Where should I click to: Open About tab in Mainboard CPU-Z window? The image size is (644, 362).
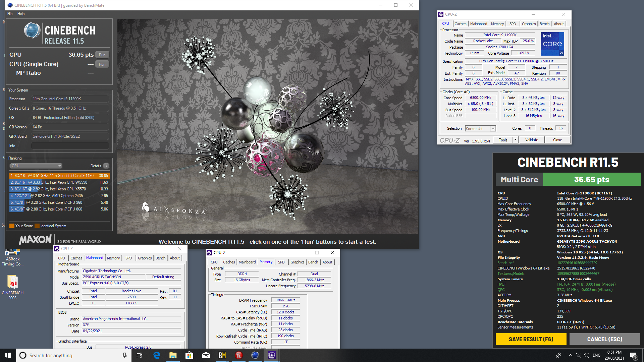175,258
